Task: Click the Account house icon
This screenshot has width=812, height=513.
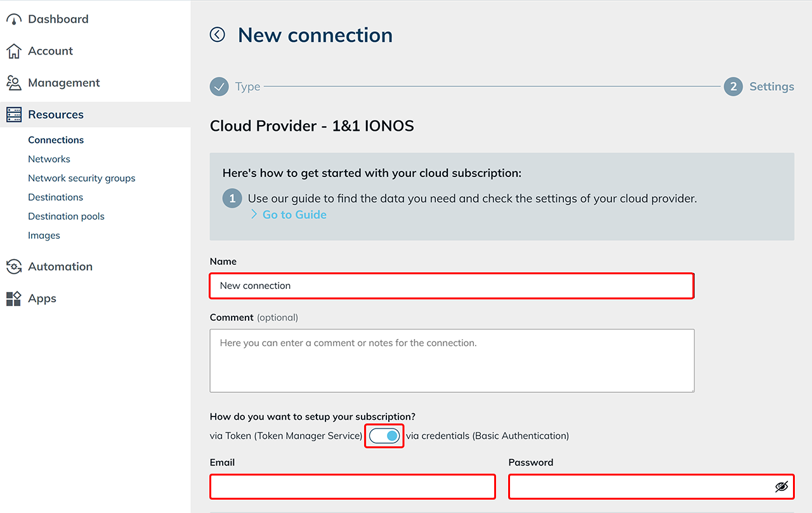Action: [13, 51]
